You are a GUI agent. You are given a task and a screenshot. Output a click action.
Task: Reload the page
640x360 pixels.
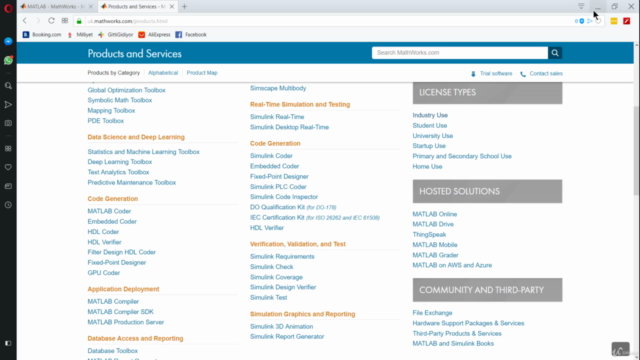[51, 21]
